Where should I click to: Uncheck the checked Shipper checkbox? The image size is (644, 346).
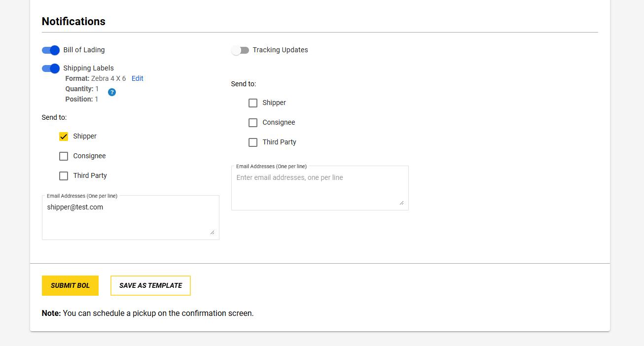(64, 137)
